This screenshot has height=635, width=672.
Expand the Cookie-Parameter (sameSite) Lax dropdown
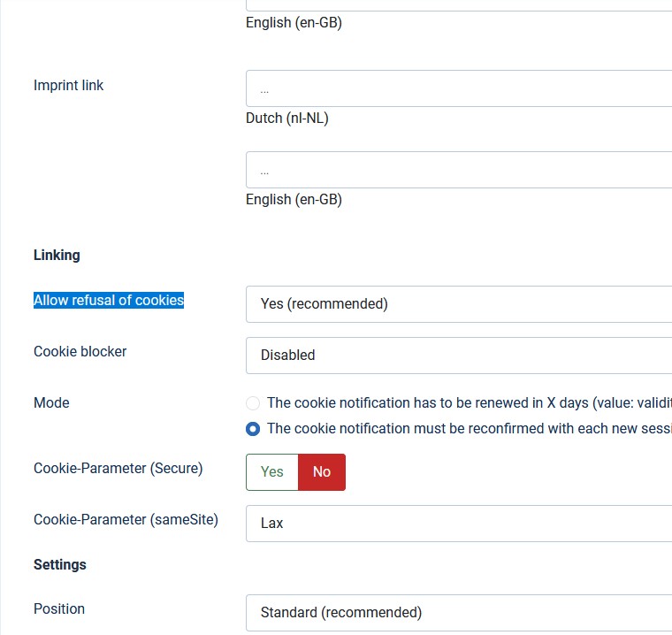pyautogui.click(x=459, y=524)
